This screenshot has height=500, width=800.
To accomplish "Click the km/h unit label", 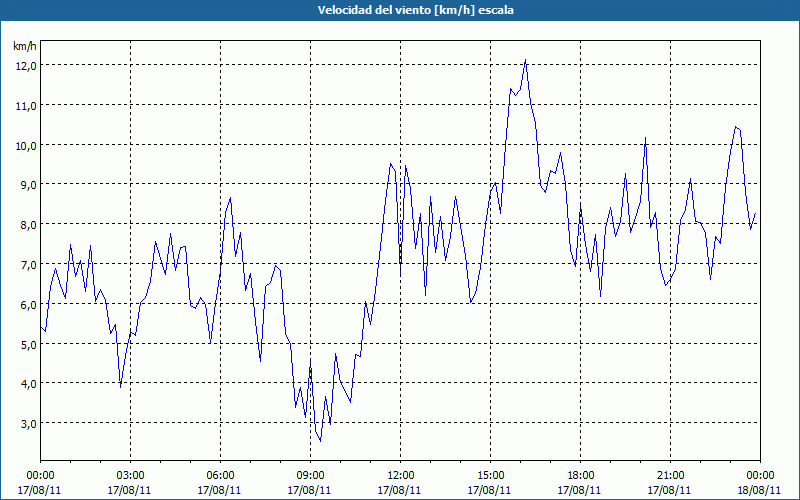I will coord(24,46).
